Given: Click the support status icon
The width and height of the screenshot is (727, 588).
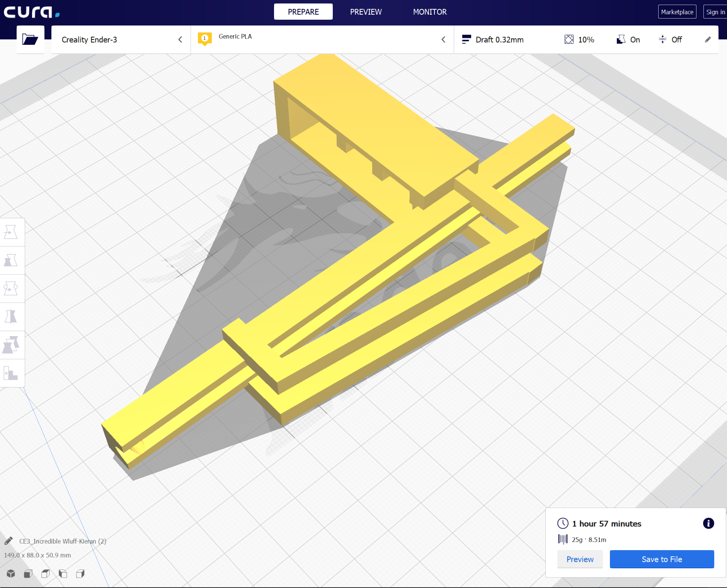Looking at the screenshot, I should pos(621,39).
